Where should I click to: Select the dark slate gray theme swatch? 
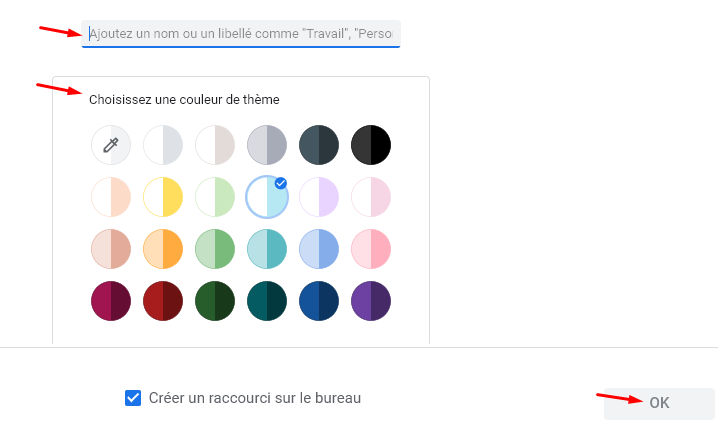pos(319,145)
